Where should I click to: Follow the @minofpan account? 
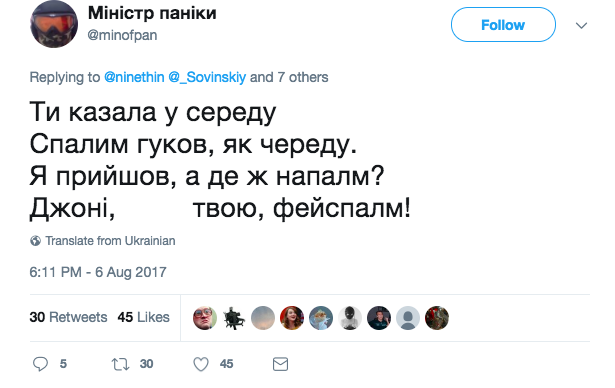503,25
